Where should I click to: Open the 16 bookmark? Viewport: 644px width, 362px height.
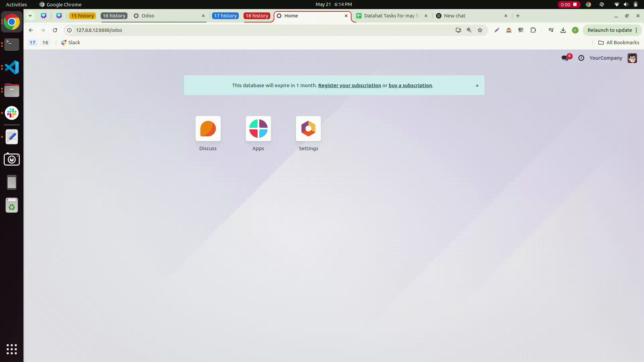(x=45, y=43)
